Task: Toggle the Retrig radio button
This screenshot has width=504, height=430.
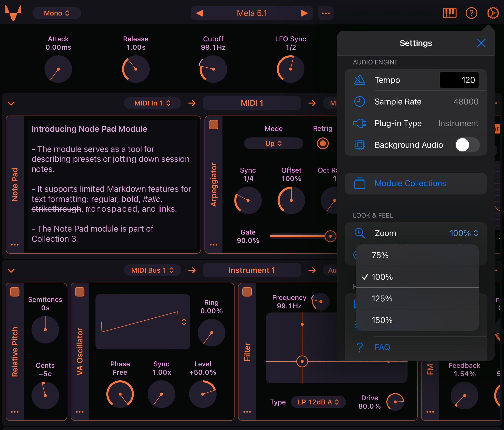Action: [323, 143]
